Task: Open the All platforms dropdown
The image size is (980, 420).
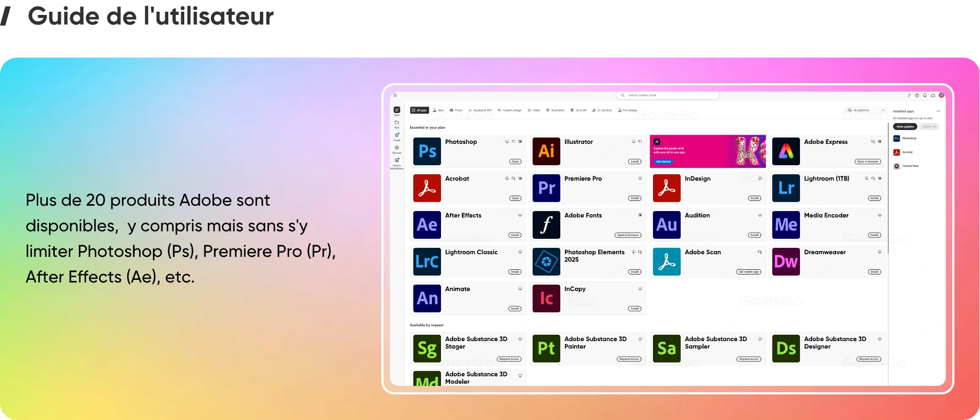Action: (x=866, y=110)
